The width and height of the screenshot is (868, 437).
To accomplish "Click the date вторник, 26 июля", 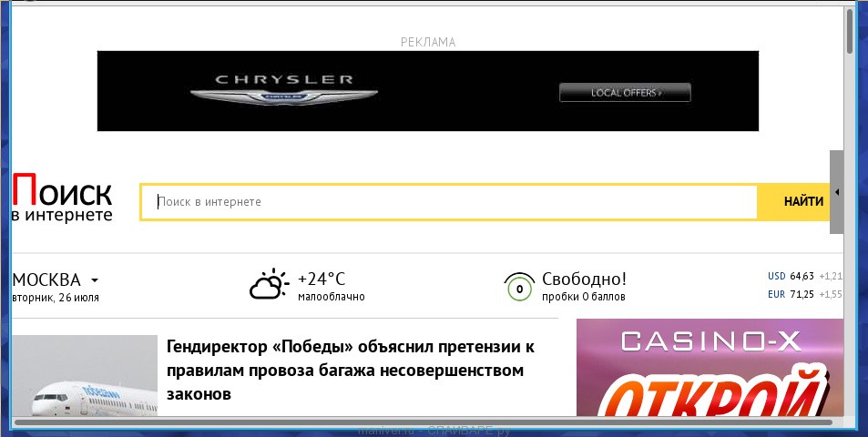I will coord(56,298).
